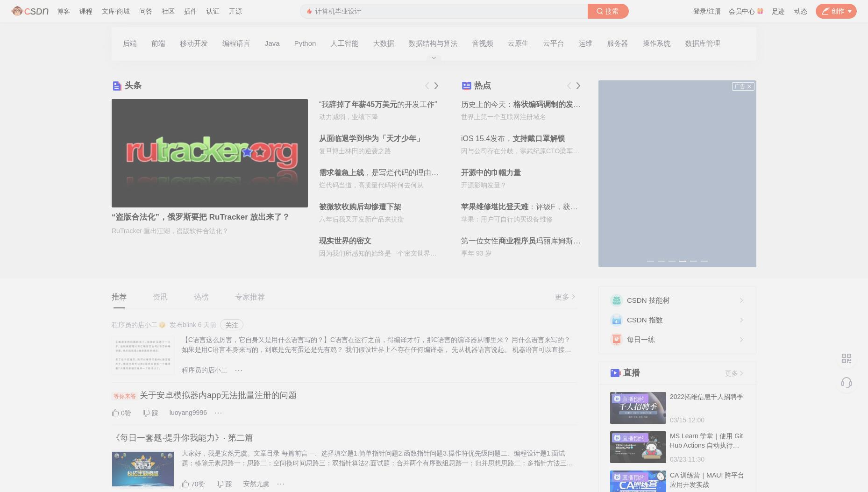Go to next 热点 page arrow
This screenshot has width=868, height=492.
(578, 86)
